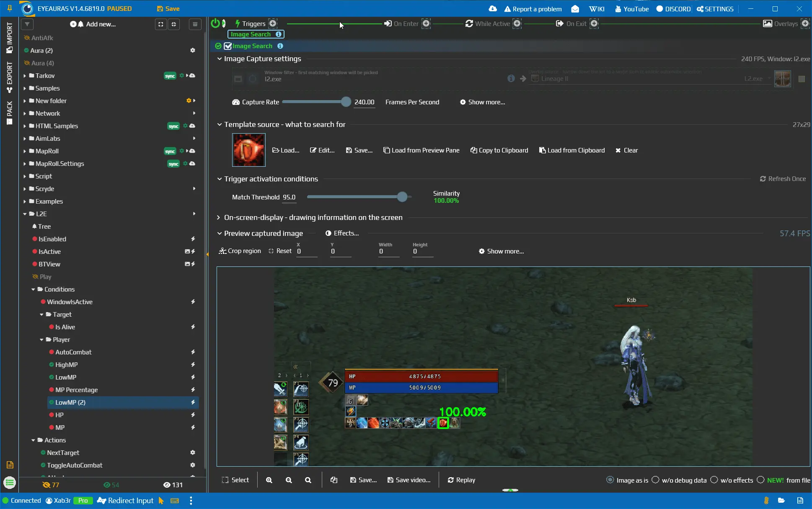Image resolution: width=812 pixels, height=509 pixels.
Task: Click the power toggle icon next to Triggers
Action: pyautogui.click(x=215, y=23)
